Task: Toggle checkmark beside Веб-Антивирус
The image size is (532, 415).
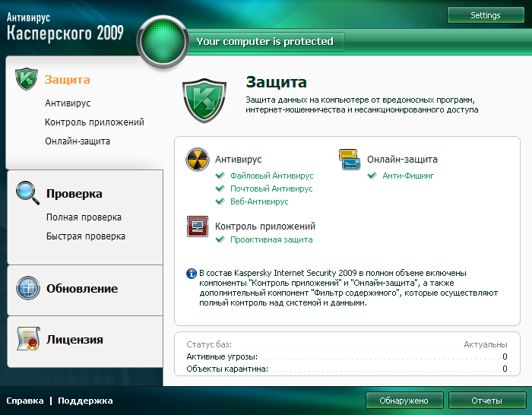Action: tap(220, 201)
